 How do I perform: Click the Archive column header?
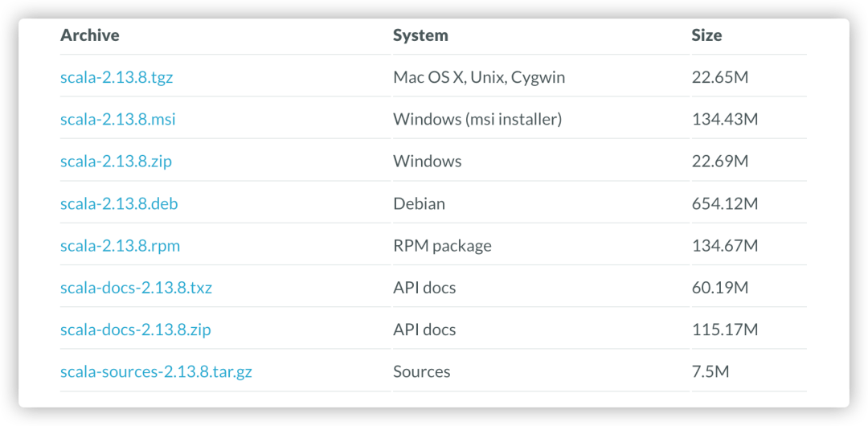(90, 35)
